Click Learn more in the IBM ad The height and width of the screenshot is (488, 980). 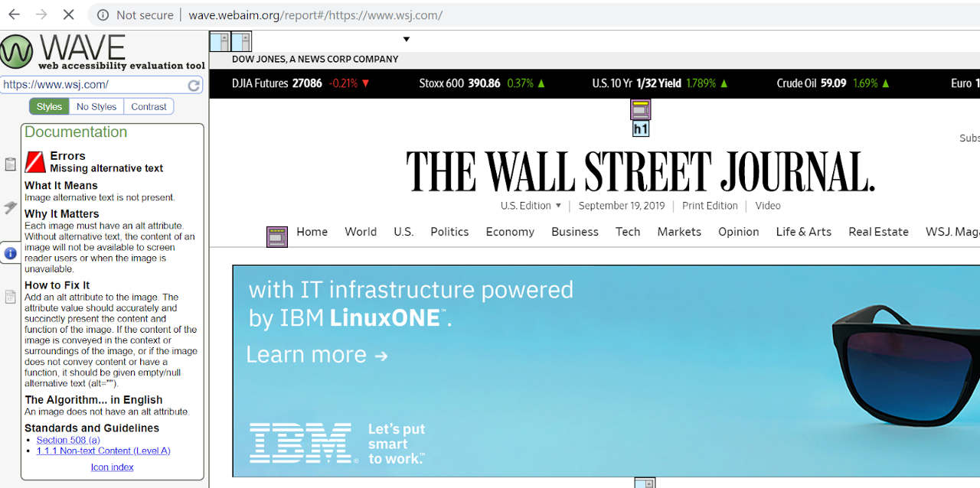[316, 355]
